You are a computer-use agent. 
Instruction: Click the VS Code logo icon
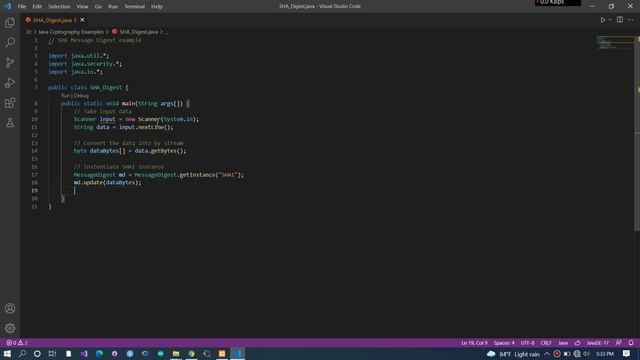click(7, 6)
